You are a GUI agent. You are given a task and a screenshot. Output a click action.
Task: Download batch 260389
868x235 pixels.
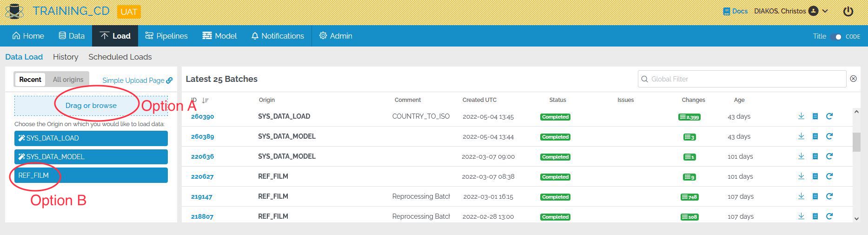coord(801,136)
